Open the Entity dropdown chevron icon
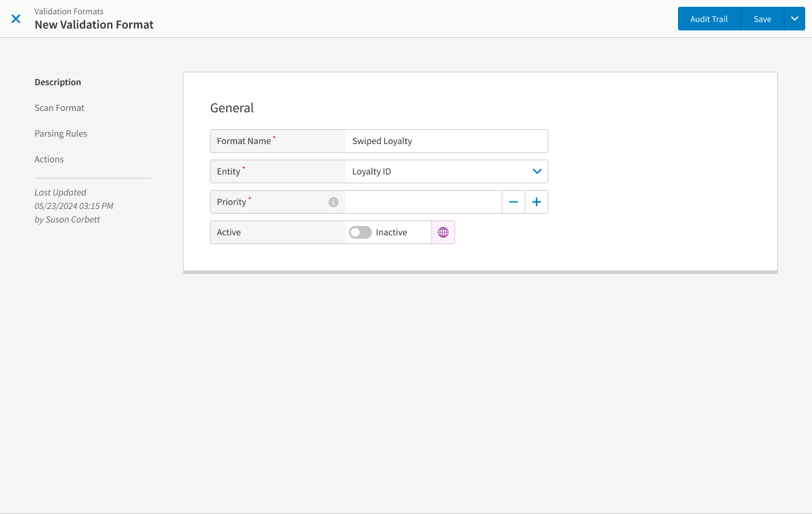Screen dimensions: 812x514 tap(537, 171)
